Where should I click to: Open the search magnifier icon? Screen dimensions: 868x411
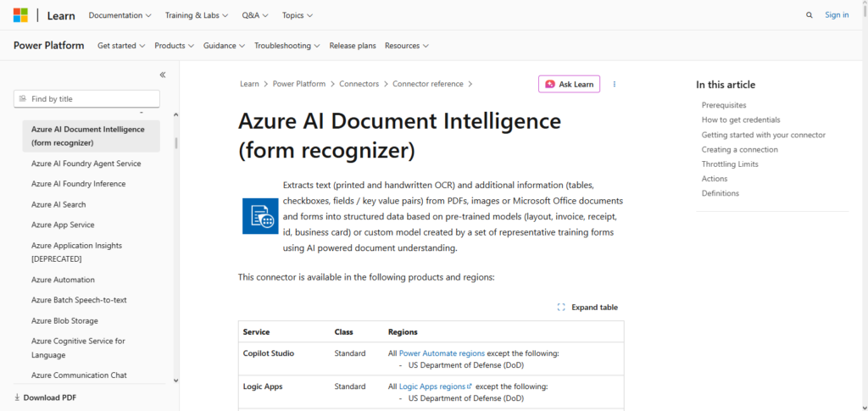pos(810,15)
